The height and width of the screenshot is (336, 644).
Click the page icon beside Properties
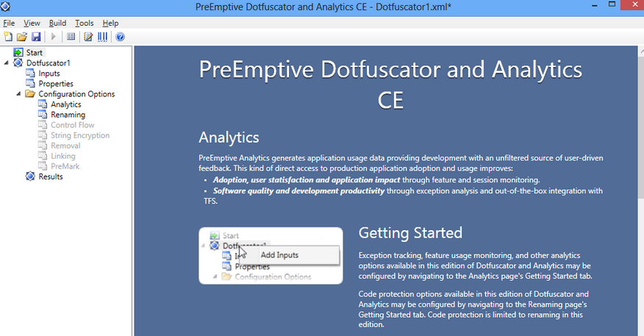coord(30,83)
